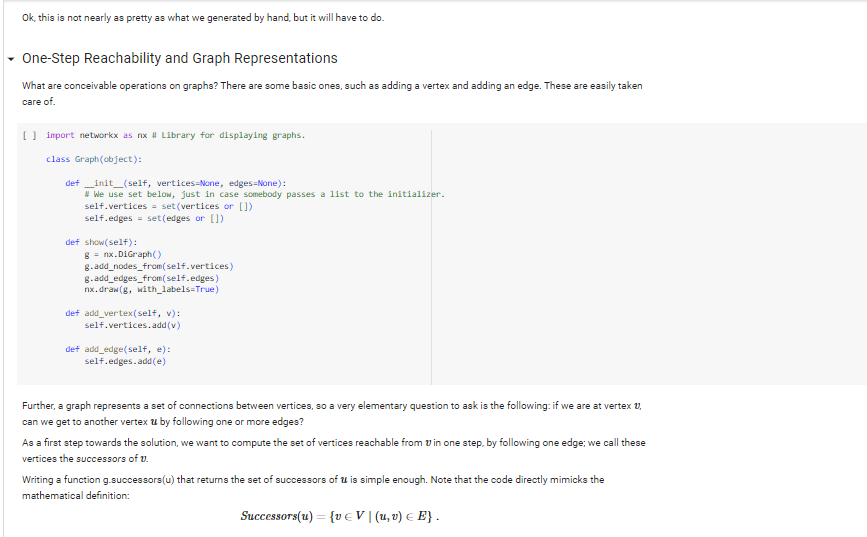The height and width of the screenshot is (537, 867).
Task: Click the 'self.edges.add(e)' line
Action: 125,361
